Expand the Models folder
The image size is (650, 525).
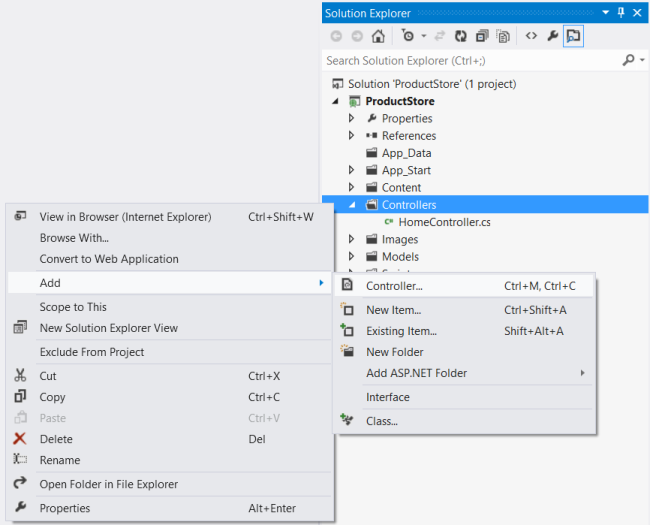click(352, 257)
